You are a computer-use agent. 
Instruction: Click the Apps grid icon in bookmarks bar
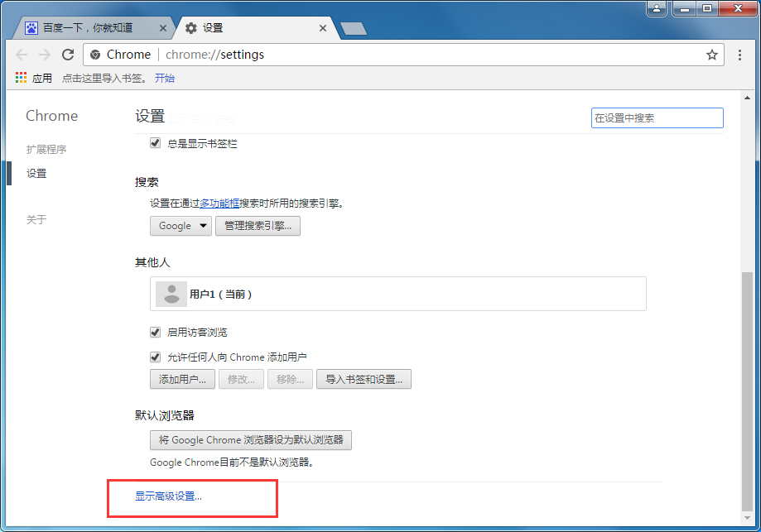click(x=21, y=79)
